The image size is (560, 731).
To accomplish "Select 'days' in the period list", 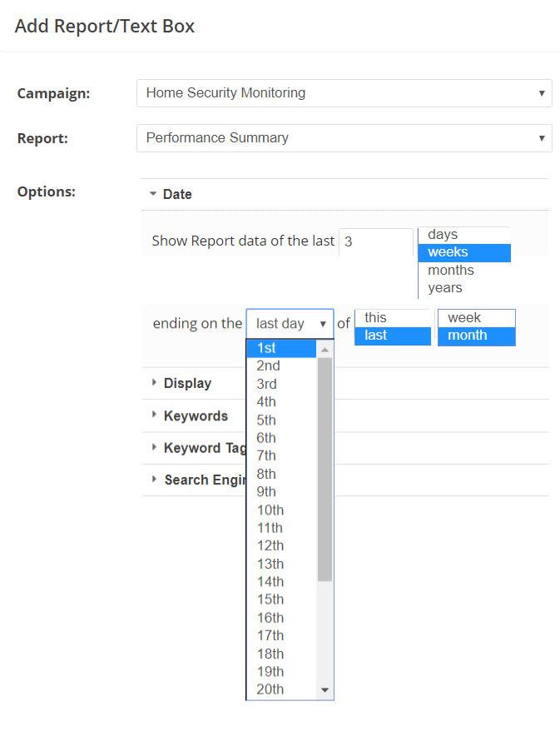I will coord(463,235).
